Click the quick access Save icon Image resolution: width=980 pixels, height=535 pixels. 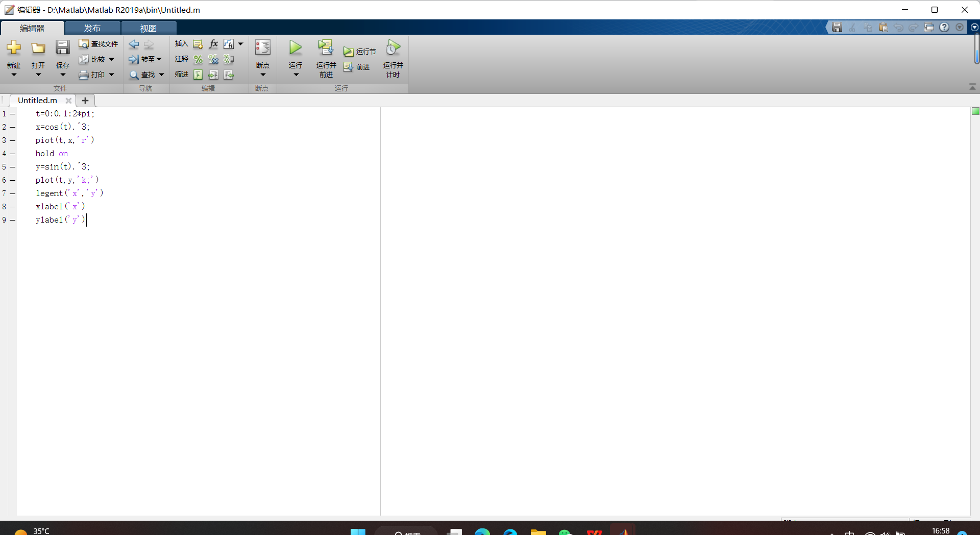pyautogui.click(x=837, y=28)
